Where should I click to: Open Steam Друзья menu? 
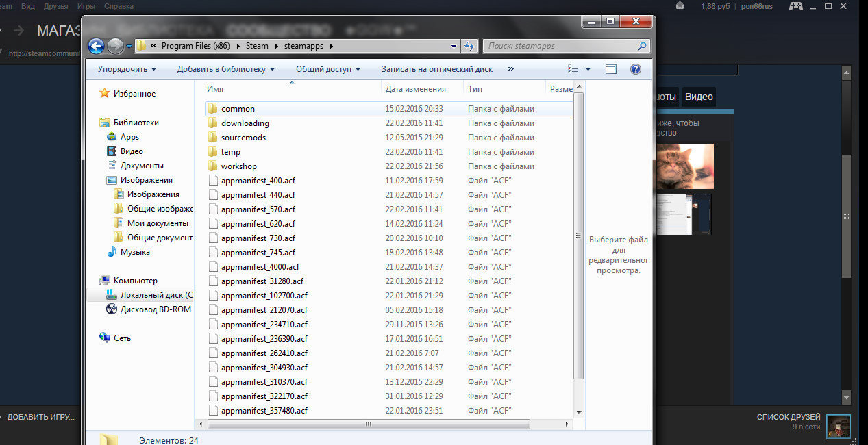coord(55,6)
